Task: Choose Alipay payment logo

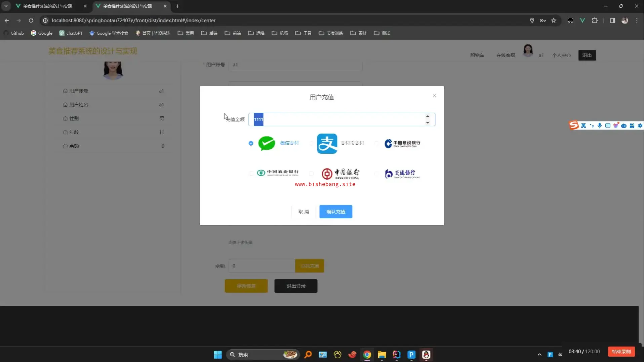Action: coord(327,143)
